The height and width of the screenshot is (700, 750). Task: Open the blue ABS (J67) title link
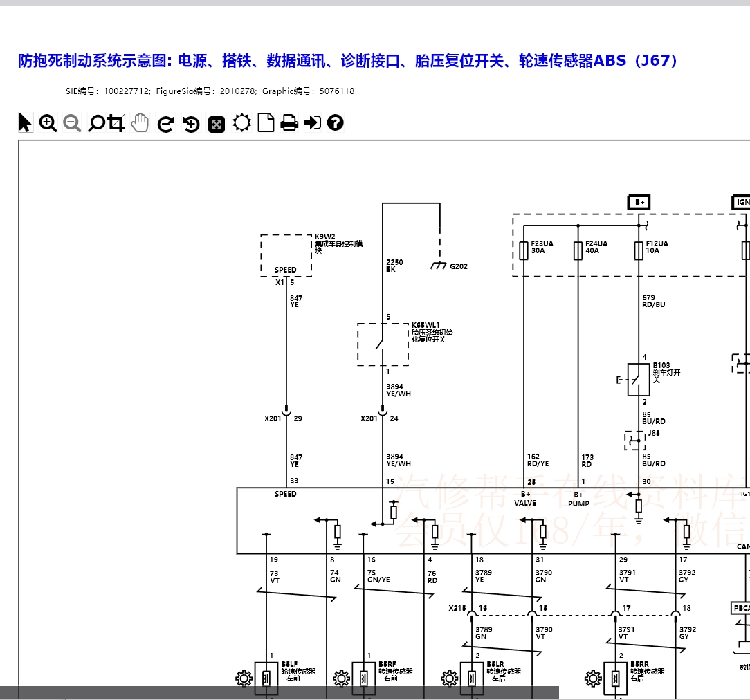pyautogui.click(x=346, y=61)
